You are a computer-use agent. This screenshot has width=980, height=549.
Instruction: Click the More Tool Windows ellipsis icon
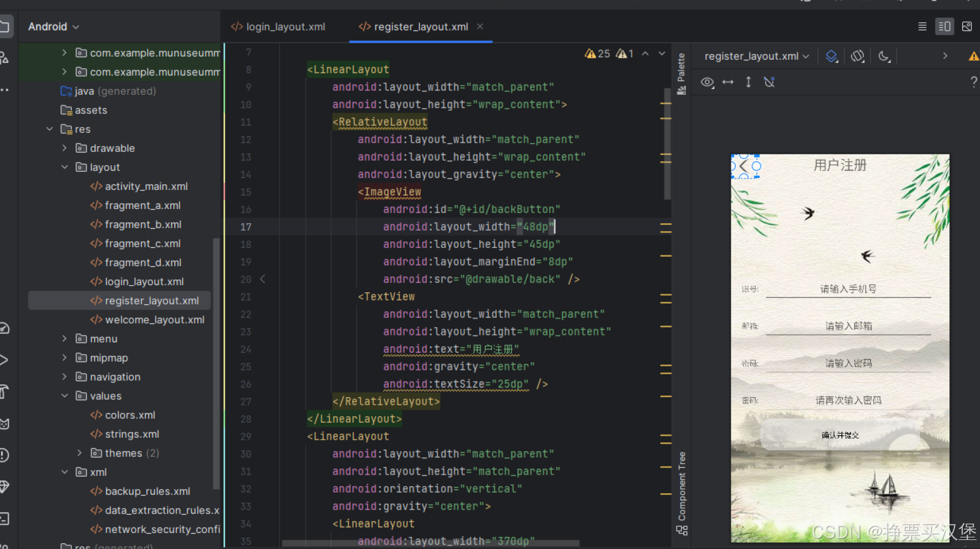click(5, 89)
